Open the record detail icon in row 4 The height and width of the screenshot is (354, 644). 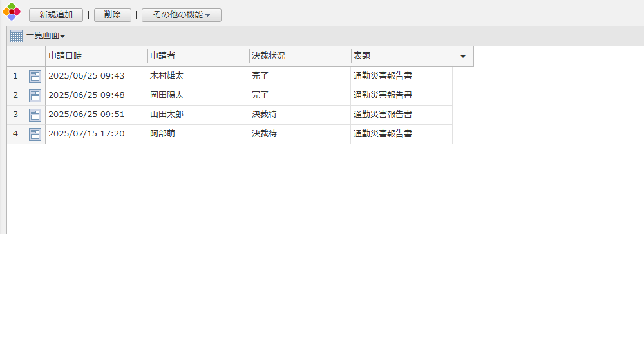[x=35, y=135]
